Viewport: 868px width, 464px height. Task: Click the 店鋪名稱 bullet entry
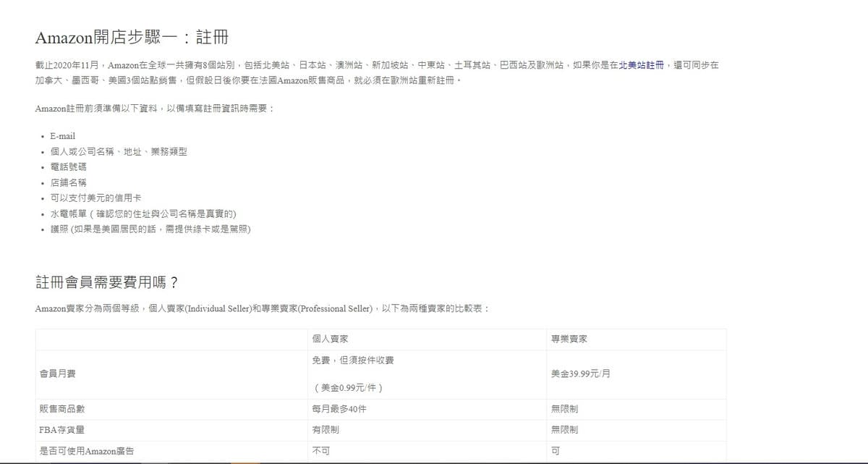tap(67, 182)
